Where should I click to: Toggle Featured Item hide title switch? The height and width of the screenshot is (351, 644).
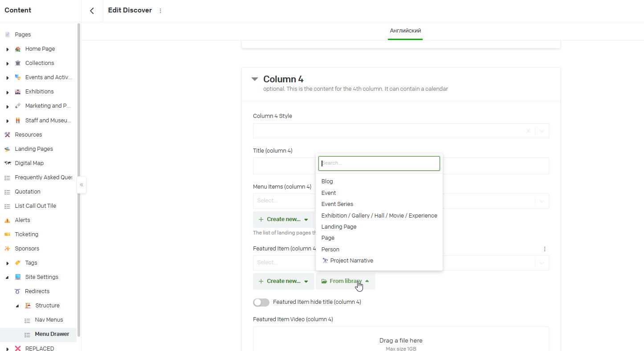[261, 303]
